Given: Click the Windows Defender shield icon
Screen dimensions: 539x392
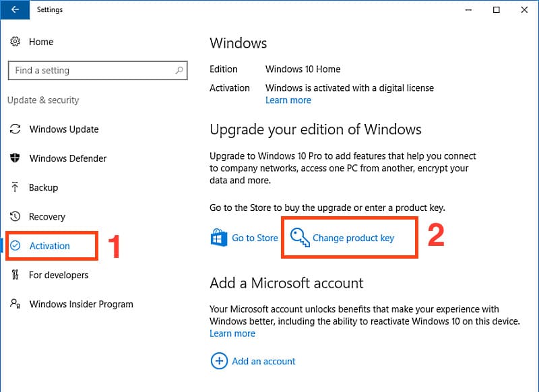Looking at the screenshot, I should coord(15,158).
